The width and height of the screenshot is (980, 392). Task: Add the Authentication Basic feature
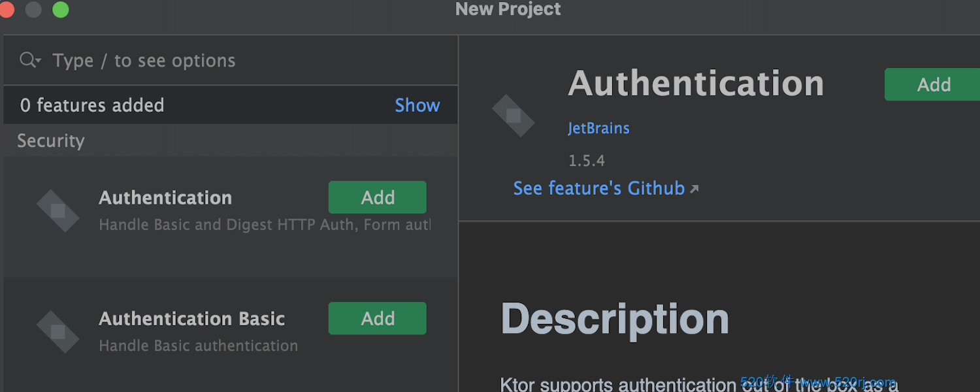378,318
